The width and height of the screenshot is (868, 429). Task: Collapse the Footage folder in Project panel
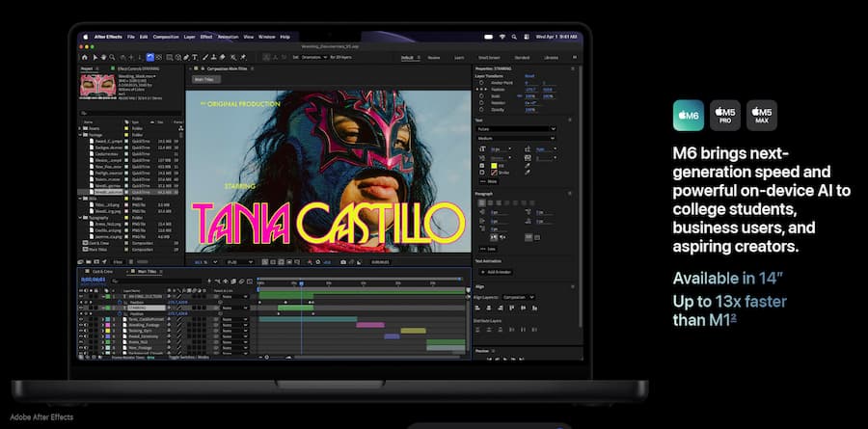[x=80, y=135]
